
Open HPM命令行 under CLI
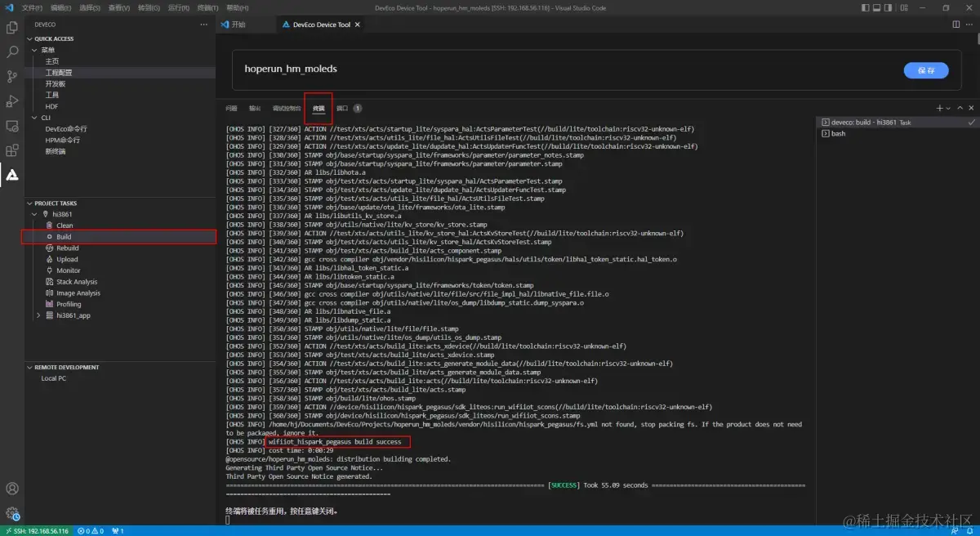tap(63, 141)
